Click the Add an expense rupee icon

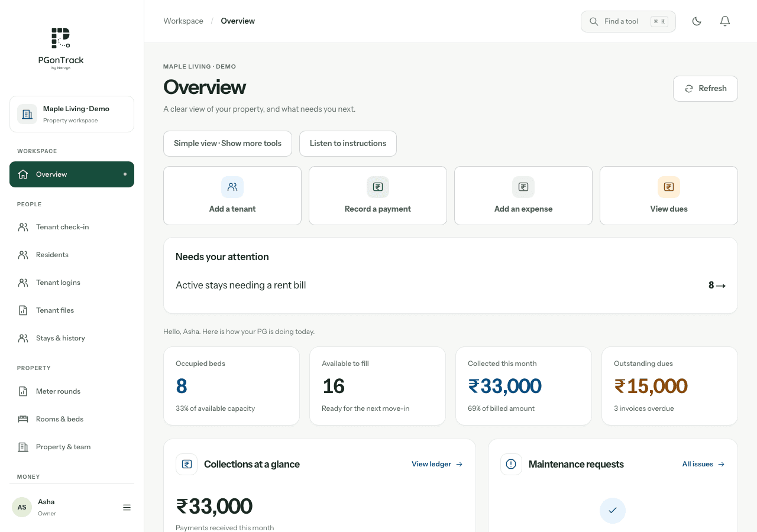(x=523, y=187)
